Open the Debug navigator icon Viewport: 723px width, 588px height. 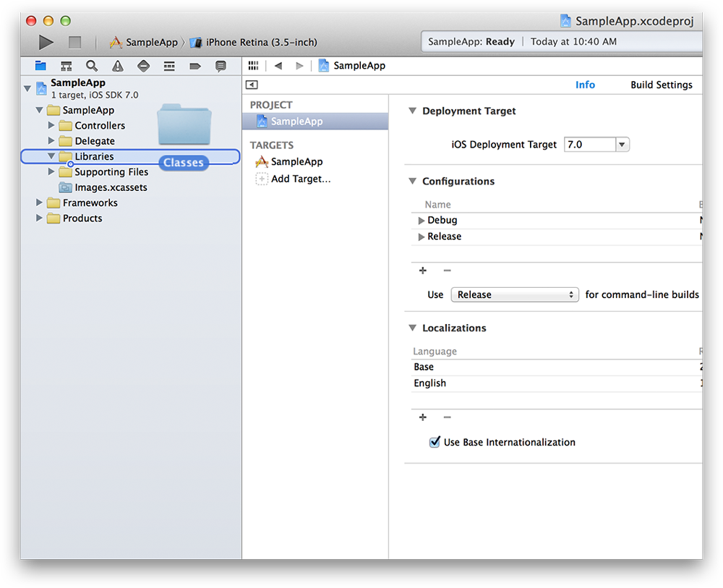click(x=169, y=66)
